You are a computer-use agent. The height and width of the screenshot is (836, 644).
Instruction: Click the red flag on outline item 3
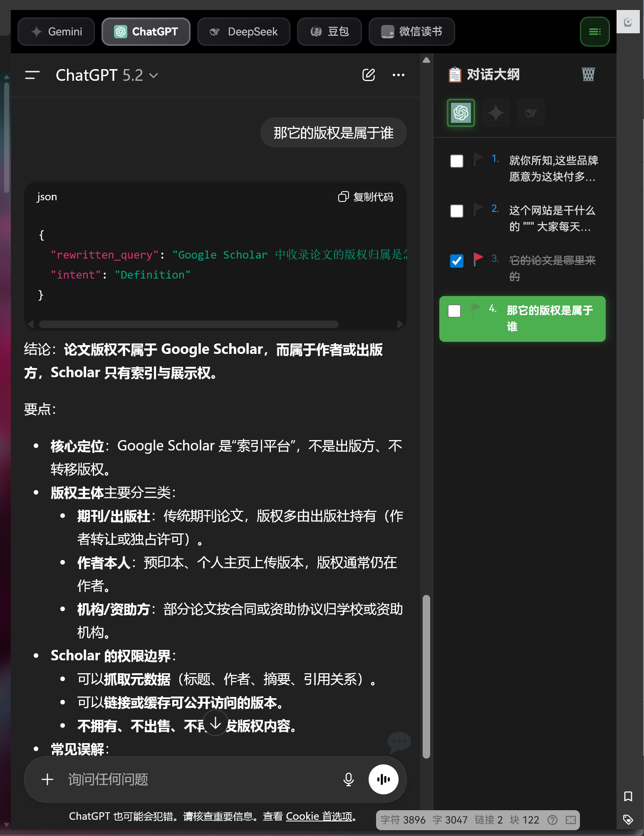pyautogui.click(x=478, y=259)
